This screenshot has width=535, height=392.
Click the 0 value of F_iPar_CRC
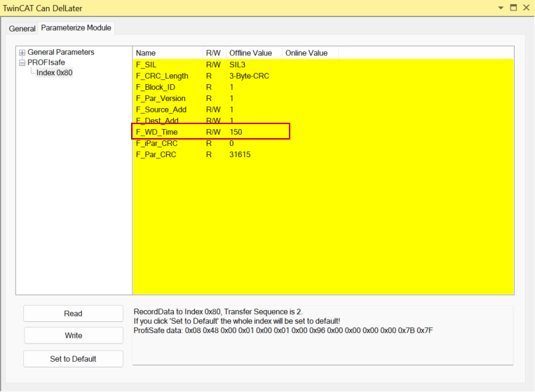click(x=231, y=143)
